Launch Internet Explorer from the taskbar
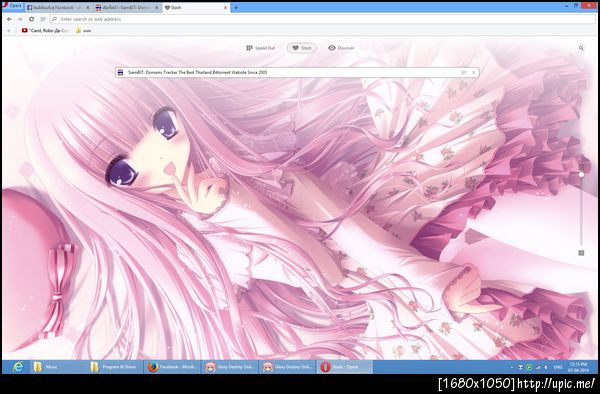Screen dimensions: 600x394 pos(18,367)
